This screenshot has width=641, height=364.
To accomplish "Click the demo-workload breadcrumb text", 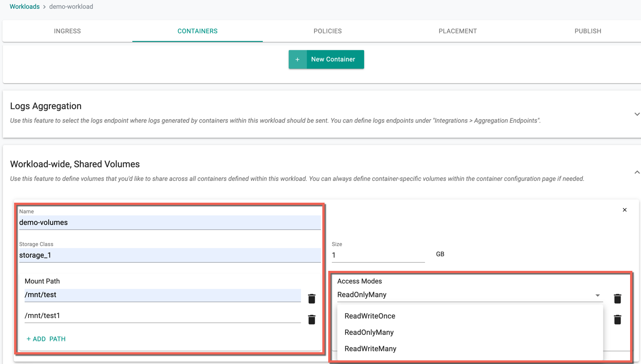I will [x=71, y=6].
